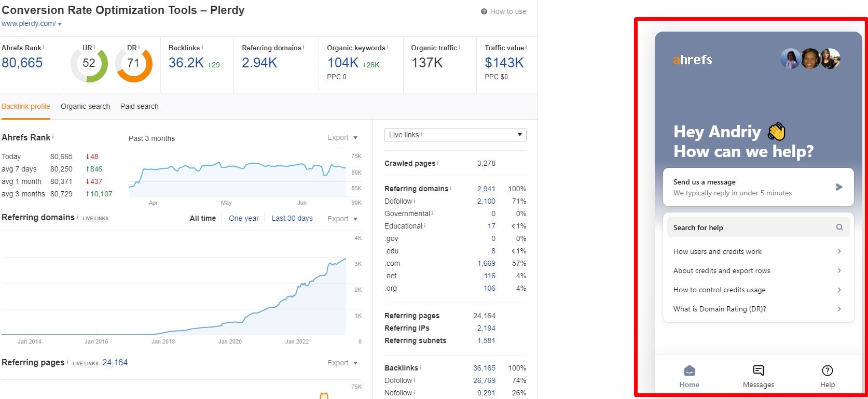
Task: Click info icon next to Traffic value
Action: [x=526, y=47]
